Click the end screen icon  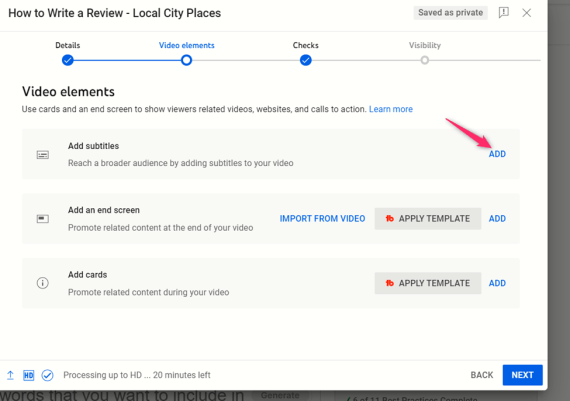(43, 219)
